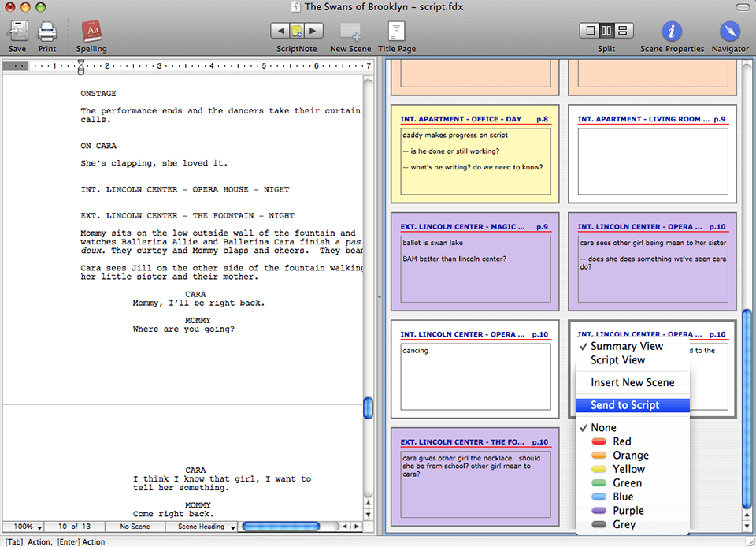
Task: Set scene card color to None
Action: click(603, 426)
